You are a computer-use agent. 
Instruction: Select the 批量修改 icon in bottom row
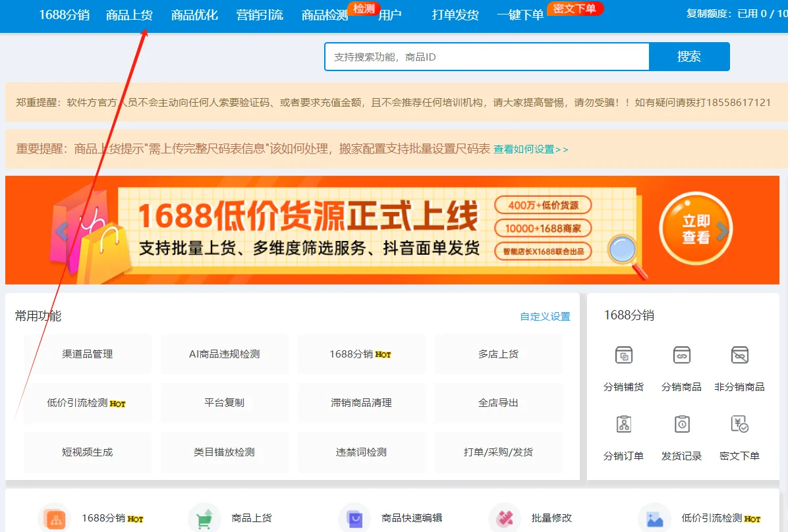click(504, 518)
